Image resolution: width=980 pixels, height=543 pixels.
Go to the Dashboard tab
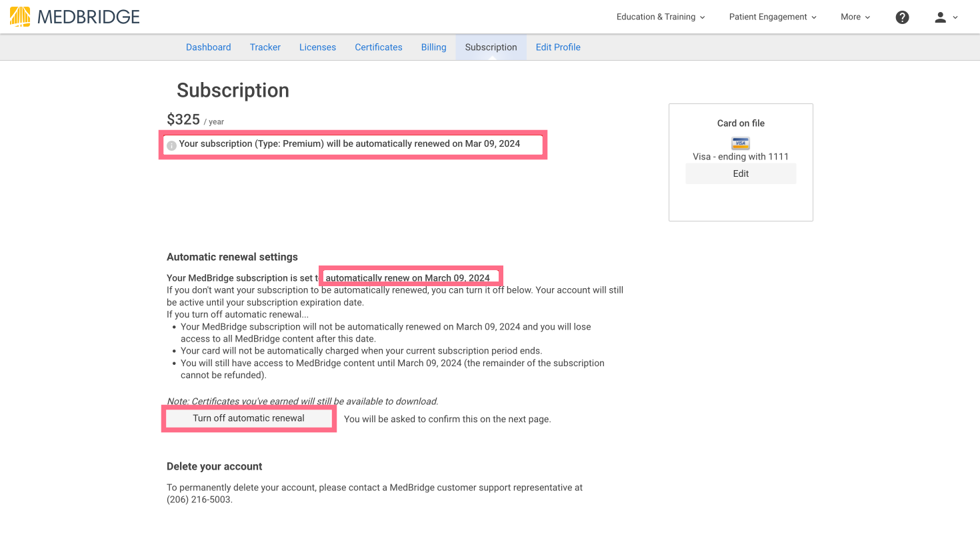[209, 47]
